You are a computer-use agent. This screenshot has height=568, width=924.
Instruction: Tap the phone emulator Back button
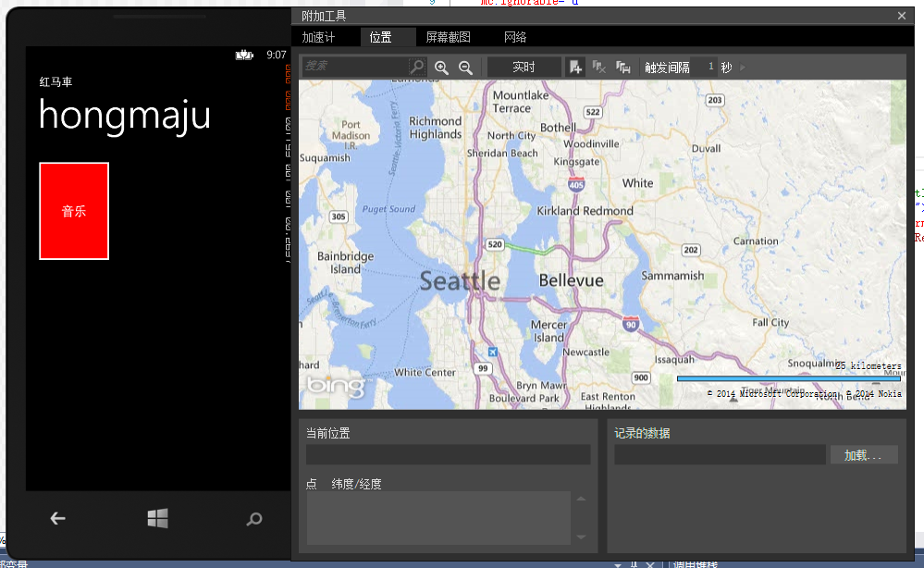57,518
